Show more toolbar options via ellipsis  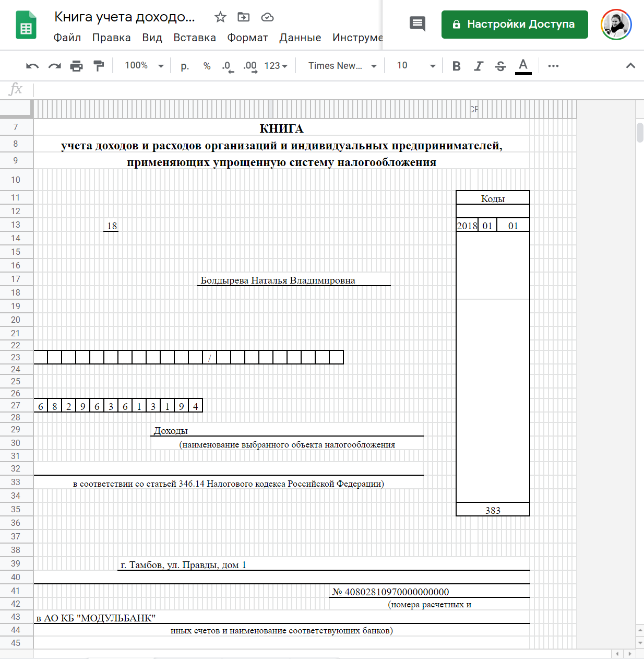pyautogui.click(x=553, y=66)
